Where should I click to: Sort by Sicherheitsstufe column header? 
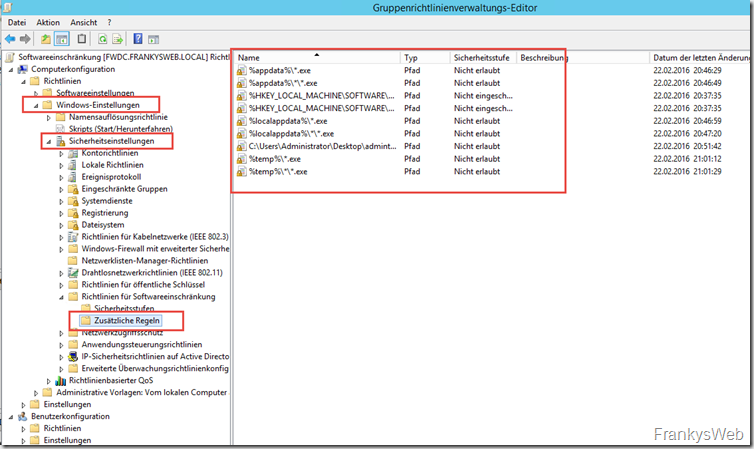482,58
